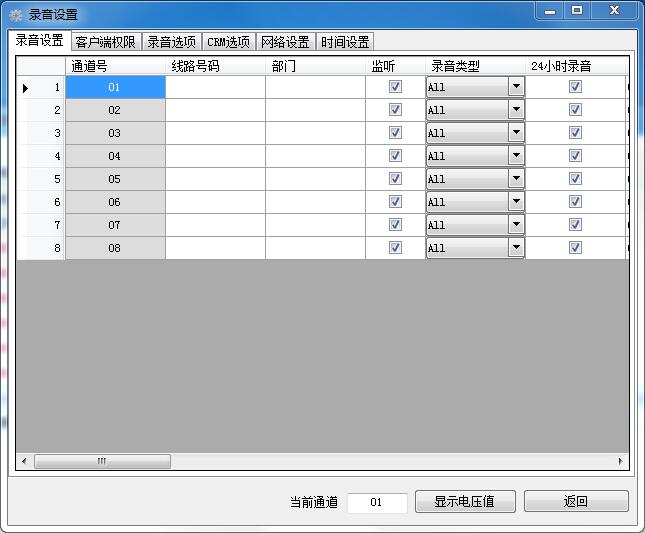Go to the CRM选项 tab
This screenshot has height=533, width=645.
[x=229, y=42]
